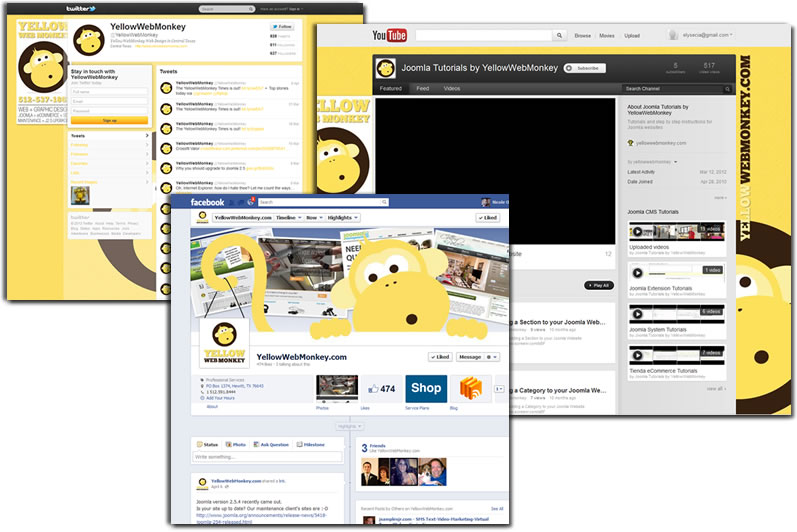Play the Joomla System Tutorials playlist

(x=637, y=314)
